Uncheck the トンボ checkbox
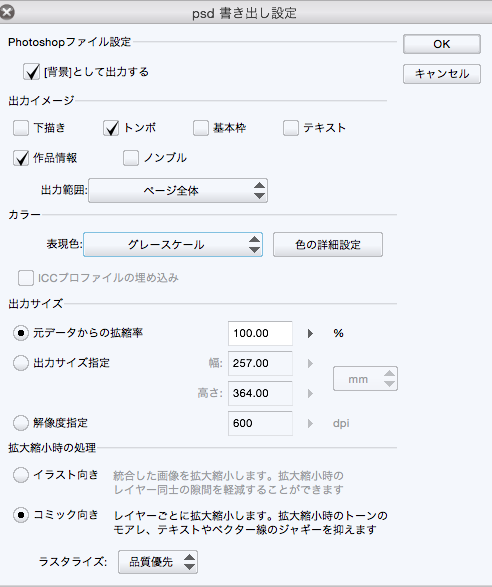Screen dimensions: 492x587 pyautogui.click(x=111, y=128)
